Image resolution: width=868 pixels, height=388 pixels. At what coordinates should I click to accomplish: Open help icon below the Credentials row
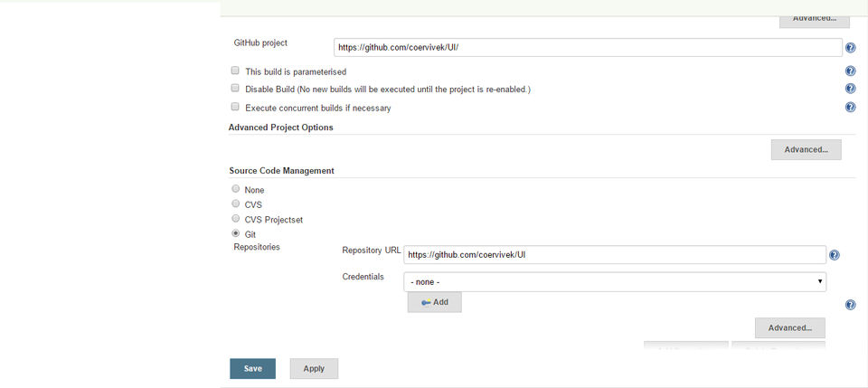(850, 306)
